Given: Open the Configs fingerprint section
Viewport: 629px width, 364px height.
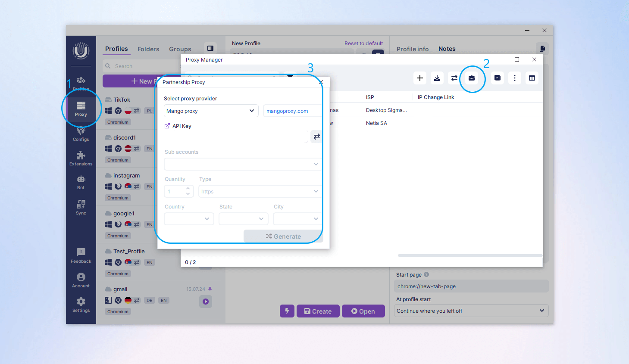Looking at the screenshot, I should [81, 134].
